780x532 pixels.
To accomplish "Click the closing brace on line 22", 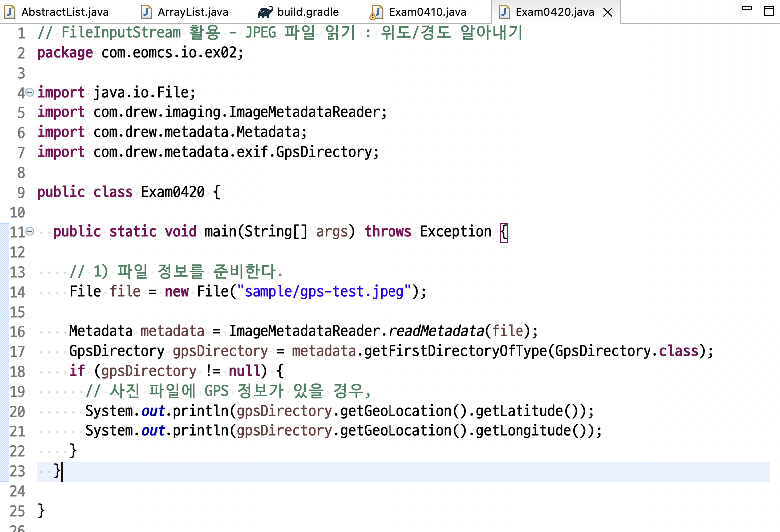I will pyautogui.click(x=73, y=451).
